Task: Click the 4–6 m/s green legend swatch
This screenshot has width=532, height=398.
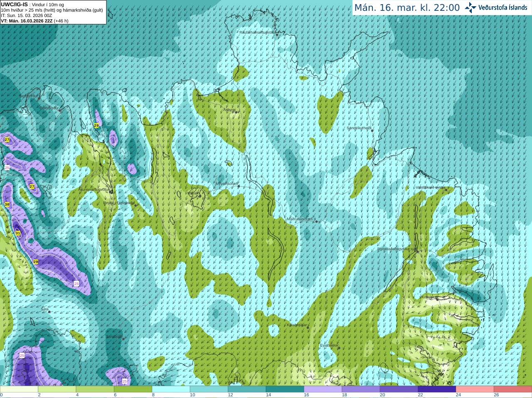Action: pos(95,389)
